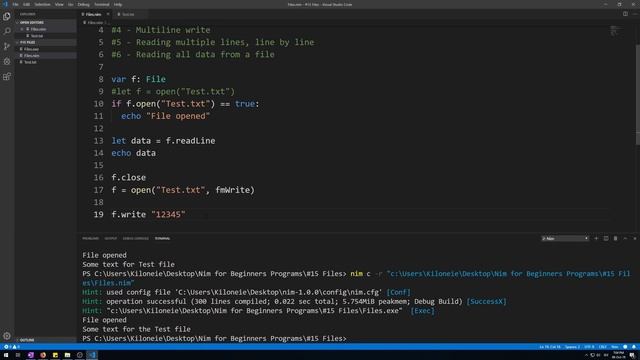Open the Windows action center
Screen dimensions: 640x360
[632, 355]
